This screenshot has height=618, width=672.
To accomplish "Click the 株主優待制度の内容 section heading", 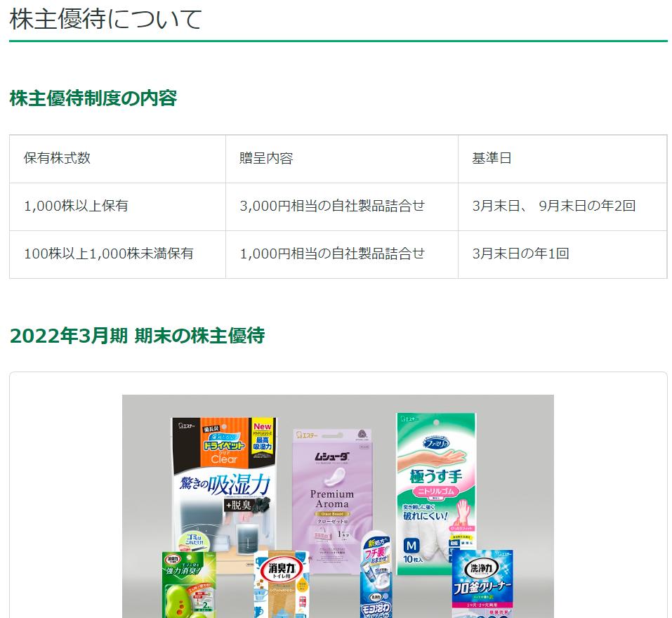I will click(x=93, y=98).
